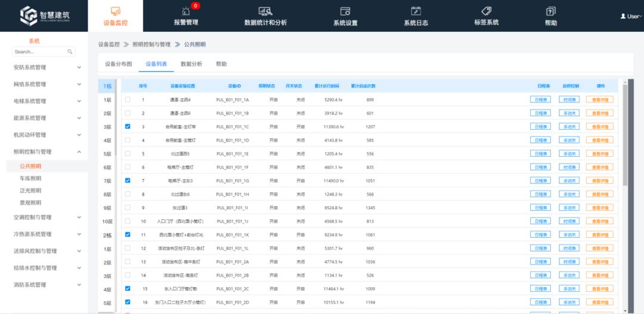Screen dimensions: 644x314
Task: Click the 系统设置 settings icon
Action: tap(345, 11)
